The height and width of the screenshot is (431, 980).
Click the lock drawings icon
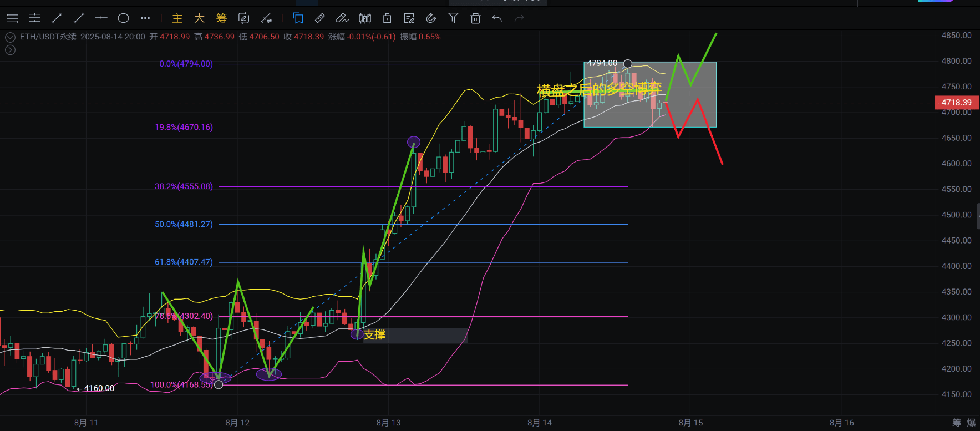pyautogui.click(x=387, y=18)
